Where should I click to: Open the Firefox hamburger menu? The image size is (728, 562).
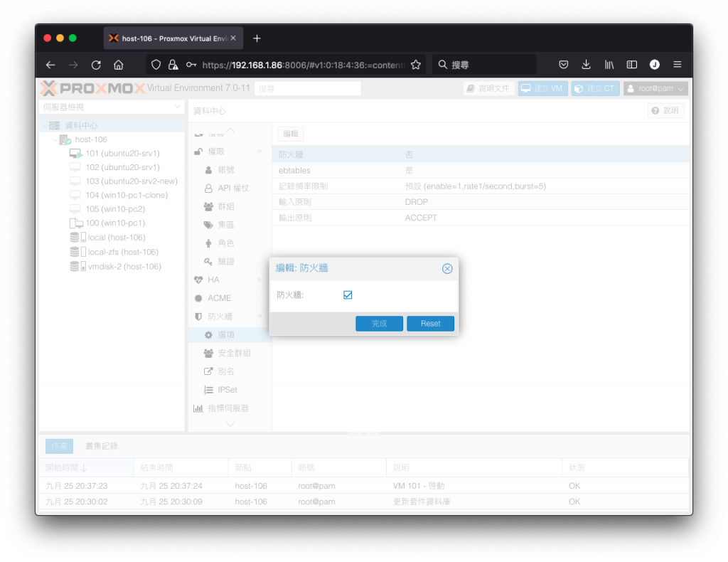click(677, 65)
